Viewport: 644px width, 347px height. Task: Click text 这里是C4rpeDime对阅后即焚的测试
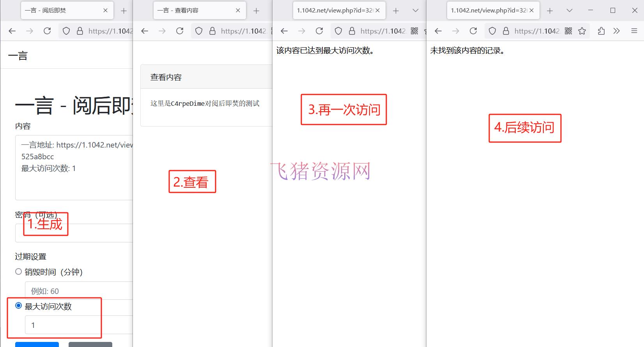[205, 103]
